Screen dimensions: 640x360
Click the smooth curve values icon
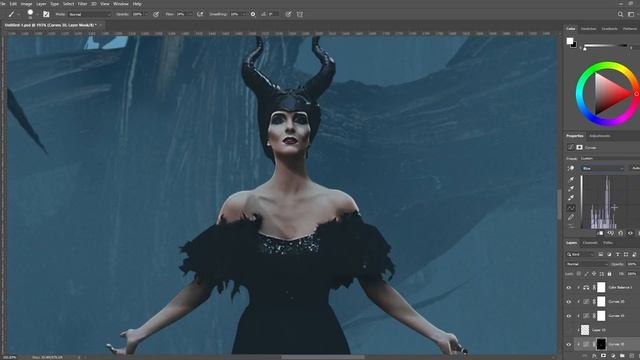pos(571,226)
